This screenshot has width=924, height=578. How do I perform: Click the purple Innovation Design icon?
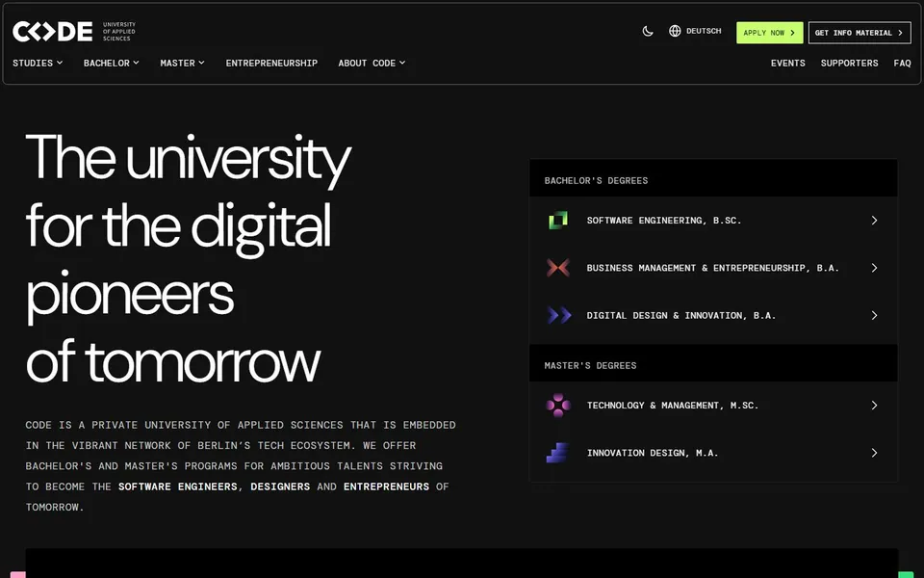point(557,453)
